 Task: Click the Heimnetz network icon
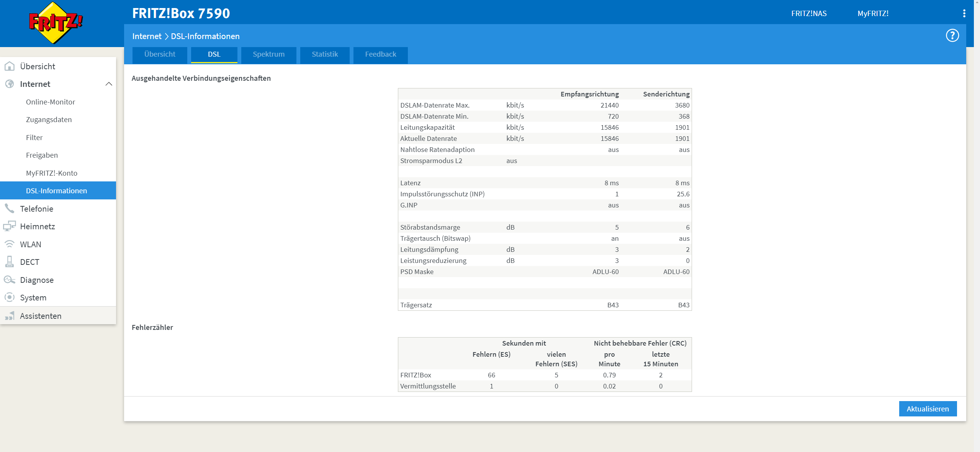coord(10,226)
